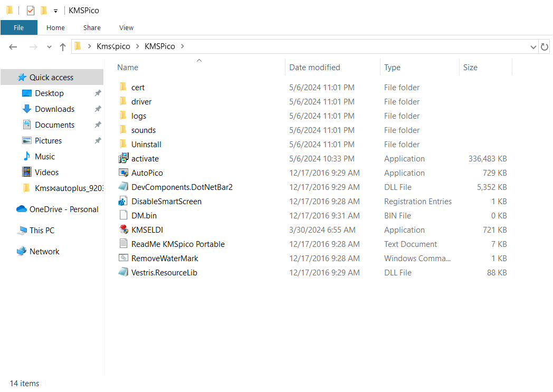Click the 12/17/2016 9:31 AM date
553x392 pixels.
click(x=325, y=215)
